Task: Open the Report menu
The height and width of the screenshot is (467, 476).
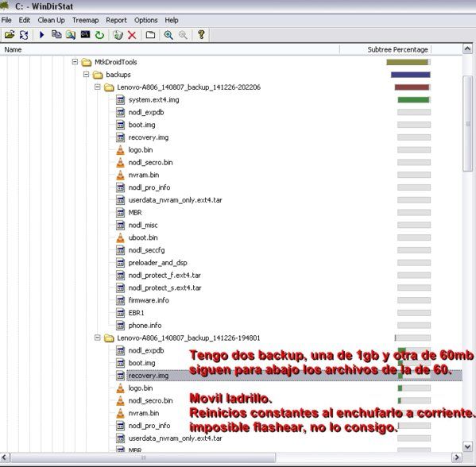Action: point(116,21)
